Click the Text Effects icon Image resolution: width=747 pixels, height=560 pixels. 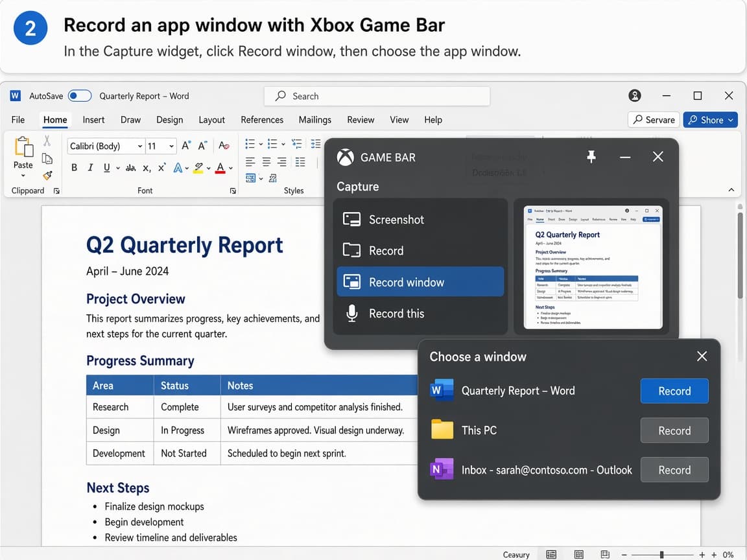[178, 168]
